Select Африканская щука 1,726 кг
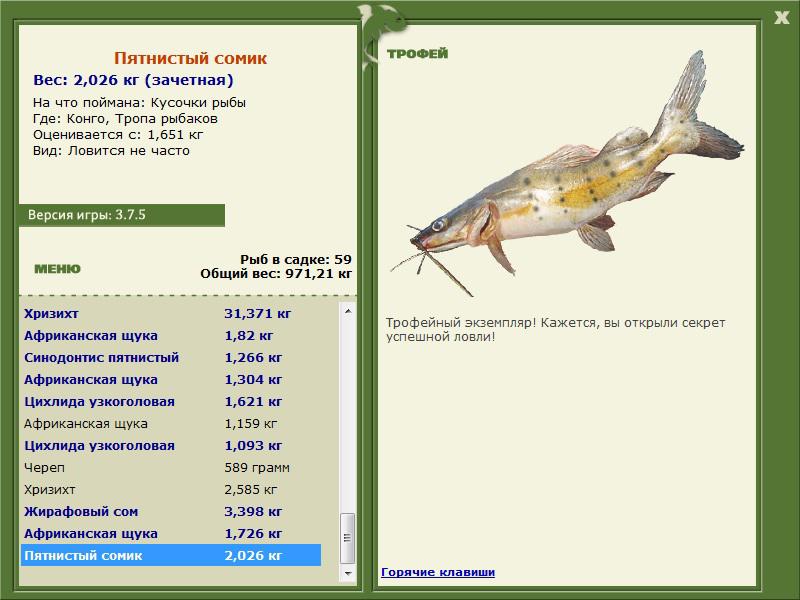 pos(171,533)
